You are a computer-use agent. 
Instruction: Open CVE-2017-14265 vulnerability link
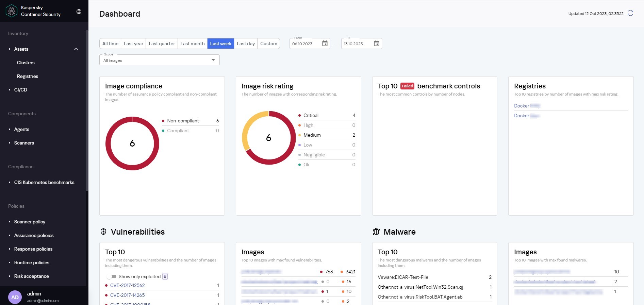click(x=128, y=295)
